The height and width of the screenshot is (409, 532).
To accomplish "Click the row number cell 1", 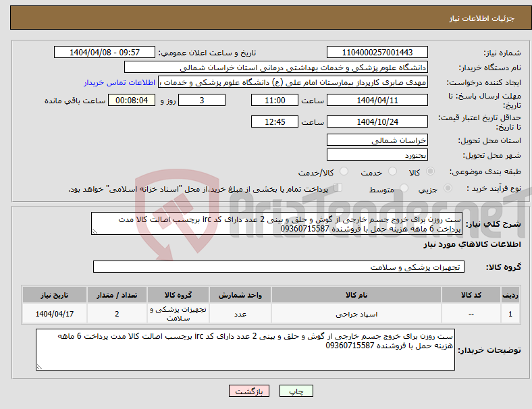I will (x=510, y=314).
